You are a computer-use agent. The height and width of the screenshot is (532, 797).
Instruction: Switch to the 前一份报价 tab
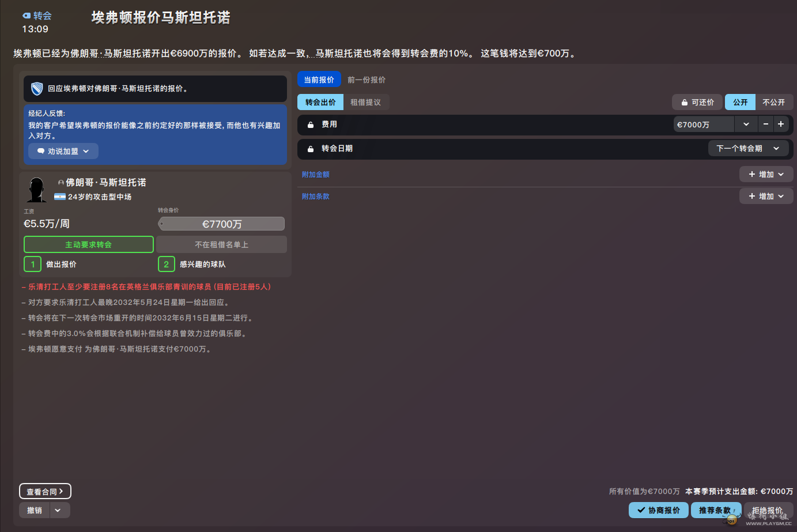[x=367, y=80]
